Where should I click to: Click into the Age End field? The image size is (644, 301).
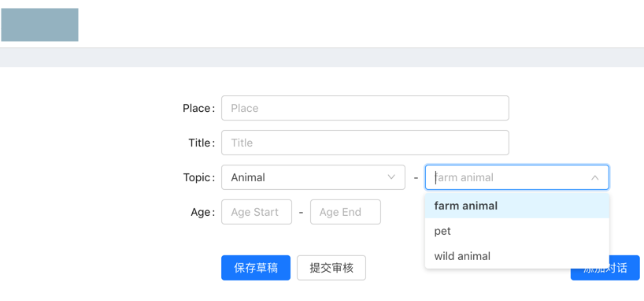[x=346, y=212]
